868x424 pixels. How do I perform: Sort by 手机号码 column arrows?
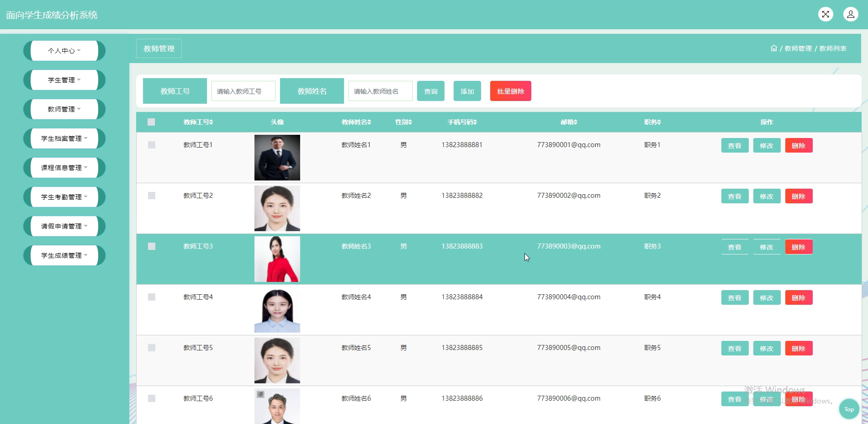pyautogui.click(x=475, y=122)
